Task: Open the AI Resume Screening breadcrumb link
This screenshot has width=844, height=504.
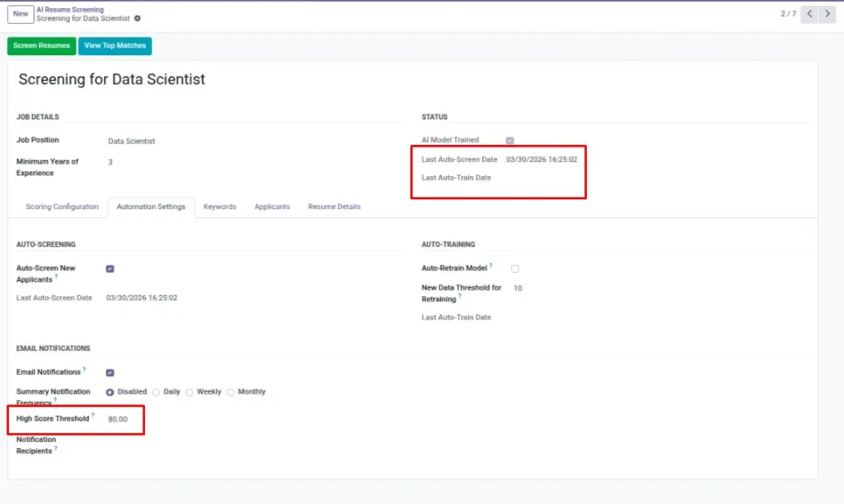Action: [70, 10]
